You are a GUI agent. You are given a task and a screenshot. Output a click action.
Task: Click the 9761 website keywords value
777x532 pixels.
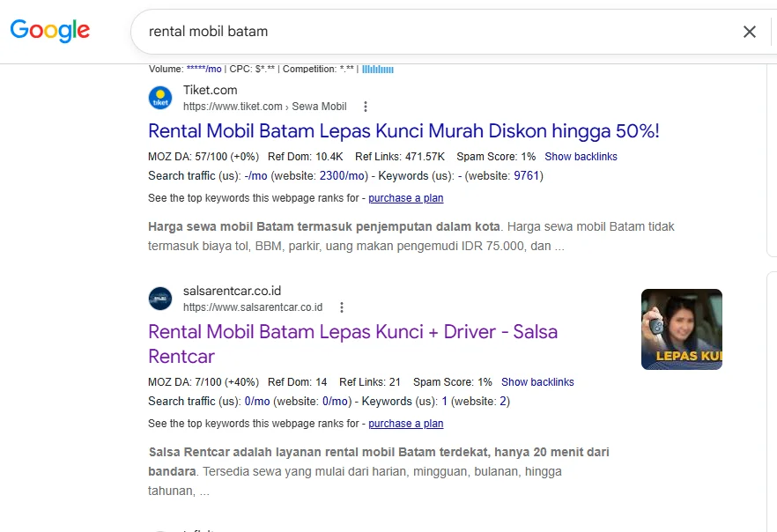pyautogui.click(x=526, y=176)
